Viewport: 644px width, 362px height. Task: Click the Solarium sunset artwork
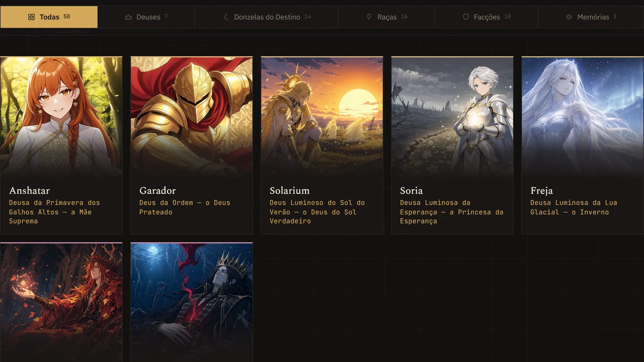click(322, 117)
